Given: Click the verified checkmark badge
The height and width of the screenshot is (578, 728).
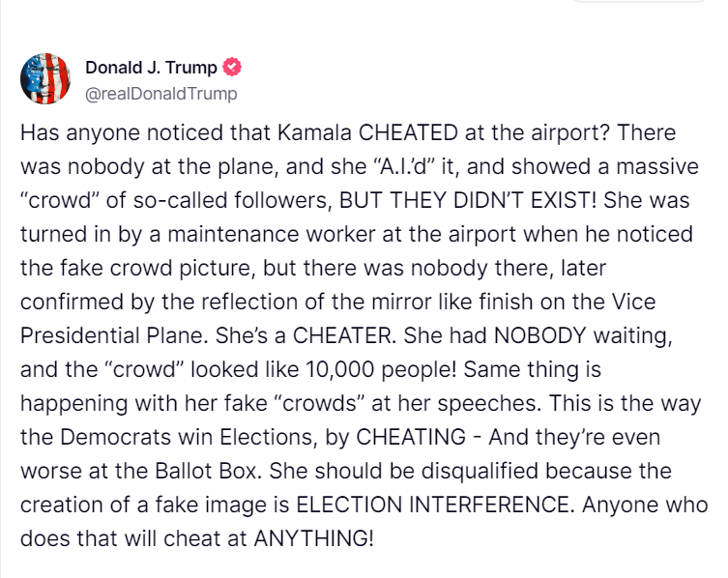Looking at the screenshot, I should click(232, 68).
